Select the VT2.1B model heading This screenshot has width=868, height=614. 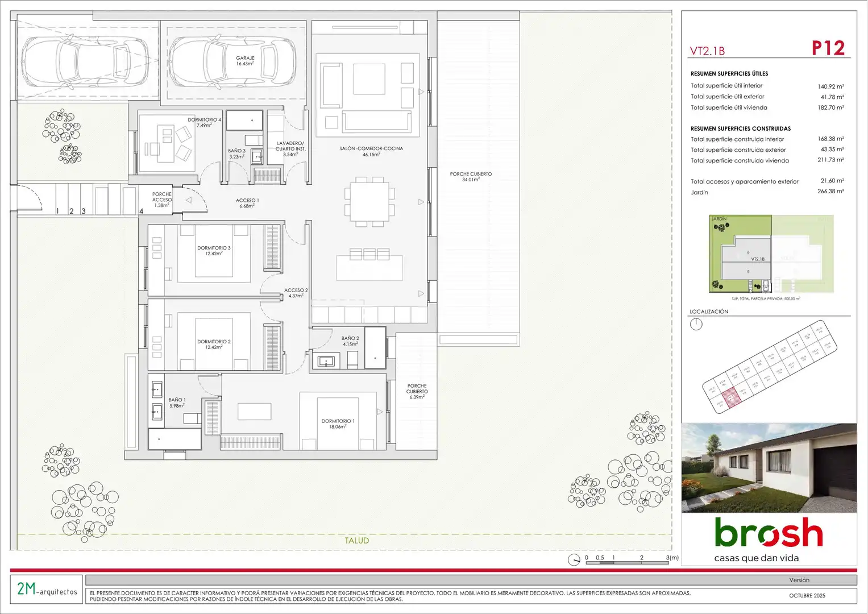(x=707, y=51)
